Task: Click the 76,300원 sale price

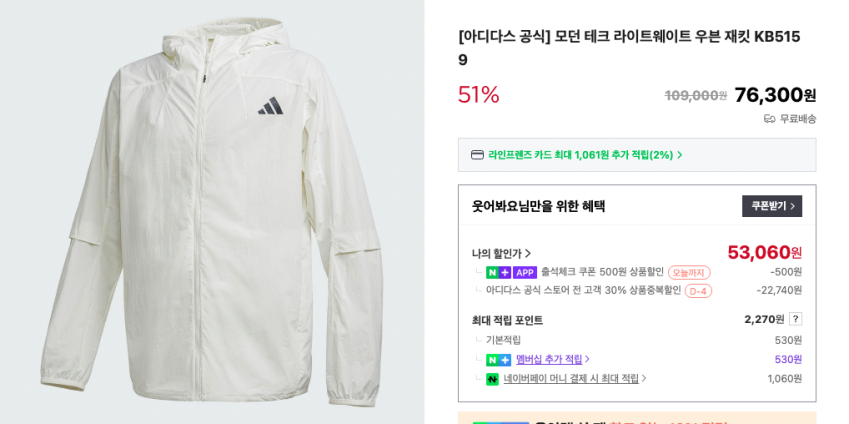Action: click(775, 95)
